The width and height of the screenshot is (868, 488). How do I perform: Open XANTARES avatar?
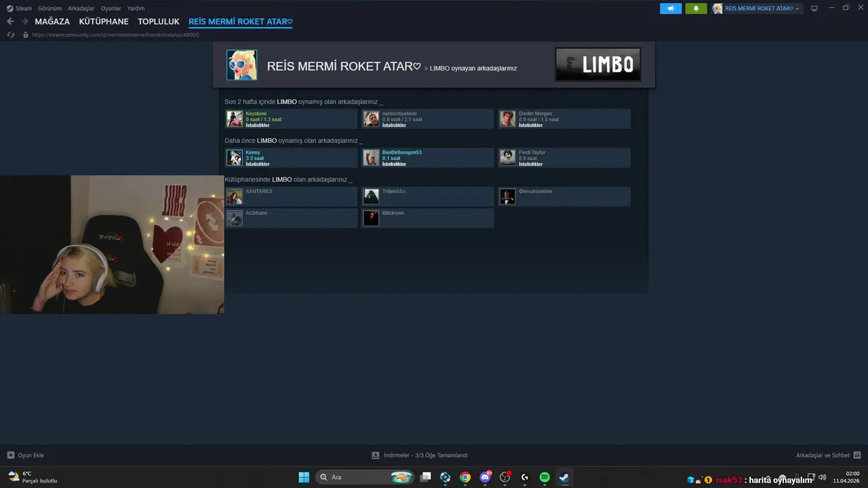pyautogui.click(x=235, y=197)
